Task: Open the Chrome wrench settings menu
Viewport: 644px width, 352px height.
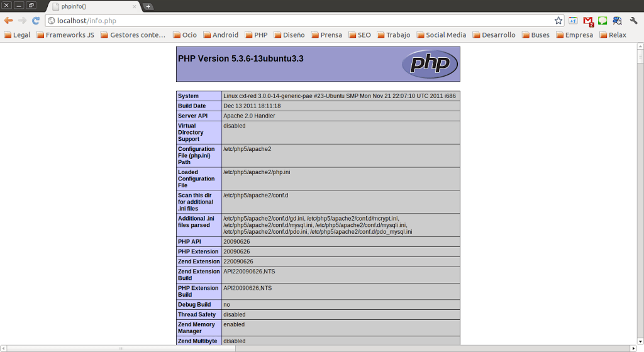Action: [633, 21]
